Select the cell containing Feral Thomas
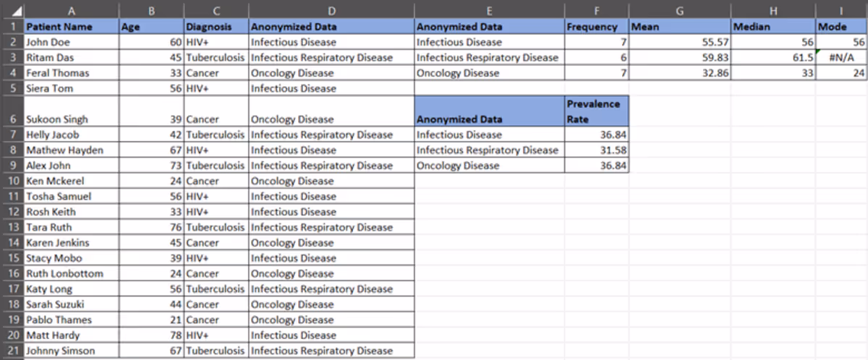Screen dimensions: 868x360 72,73
